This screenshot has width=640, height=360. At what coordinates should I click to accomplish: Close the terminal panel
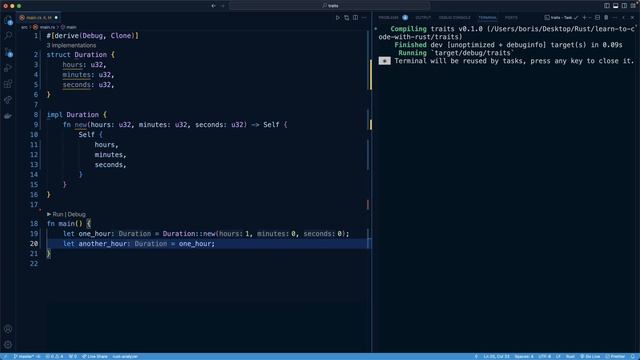pyautogui.click(x=632, y=18)
